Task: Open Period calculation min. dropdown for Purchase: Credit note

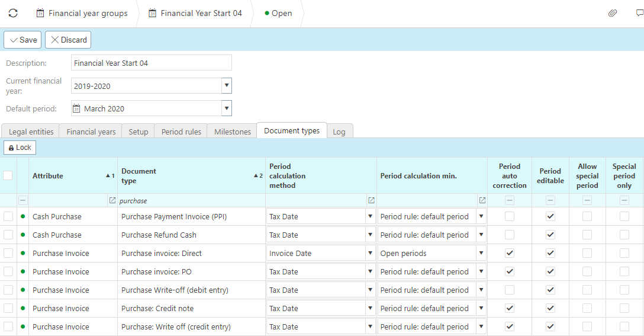Action: coord(481,309)
